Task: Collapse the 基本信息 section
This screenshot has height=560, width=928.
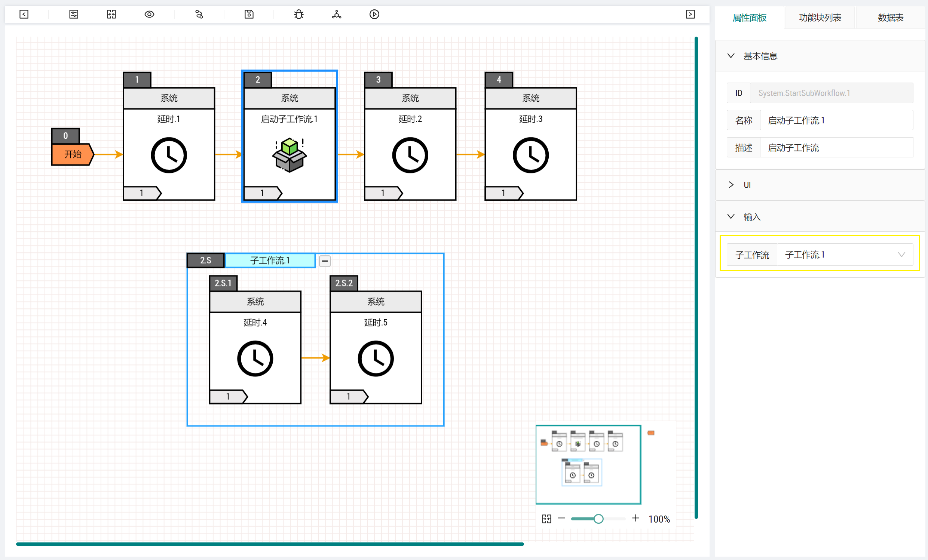Action: (820, 56)
